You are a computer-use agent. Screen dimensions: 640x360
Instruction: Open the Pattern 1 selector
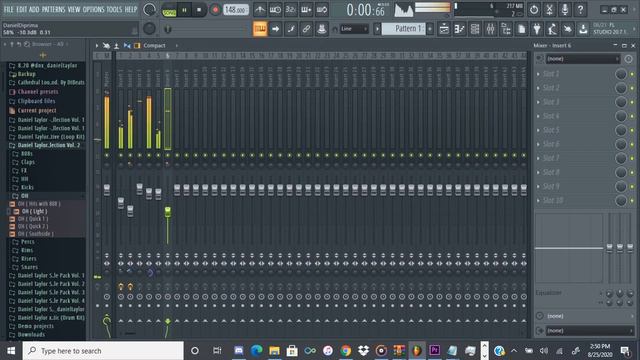click(403, 29)
